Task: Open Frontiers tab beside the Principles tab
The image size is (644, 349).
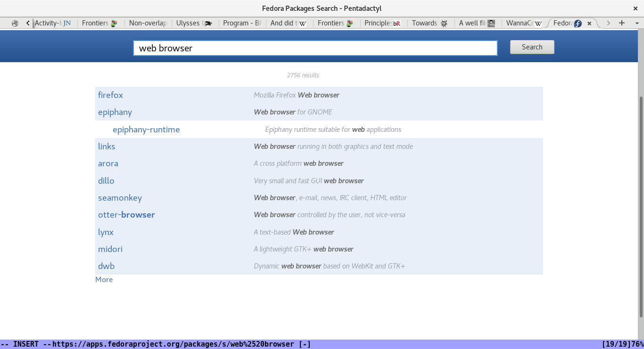Action: (x=336, y=23)
